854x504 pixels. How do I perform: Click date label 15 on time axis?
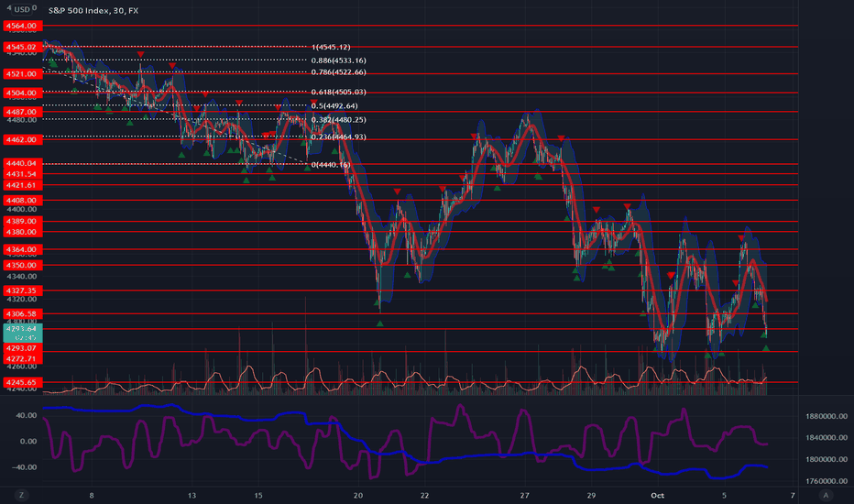(258, 495)
